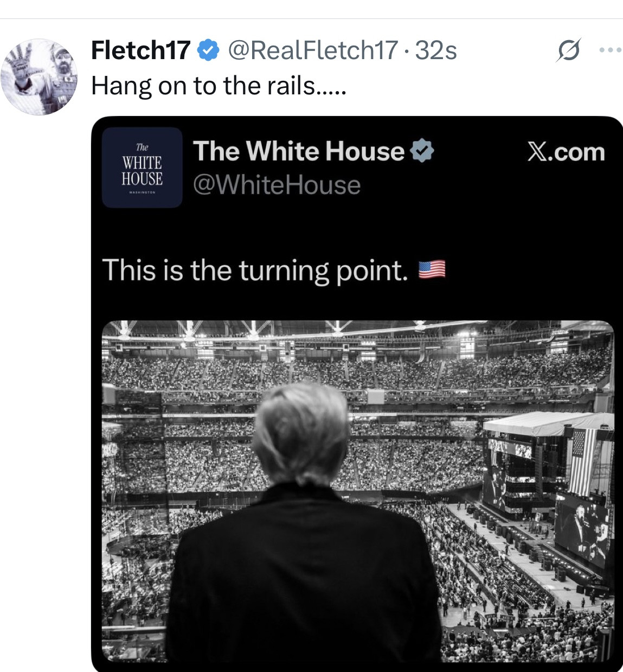
Task: Click the @WhiteHouse handle
Action: click(x=277, y=185)
